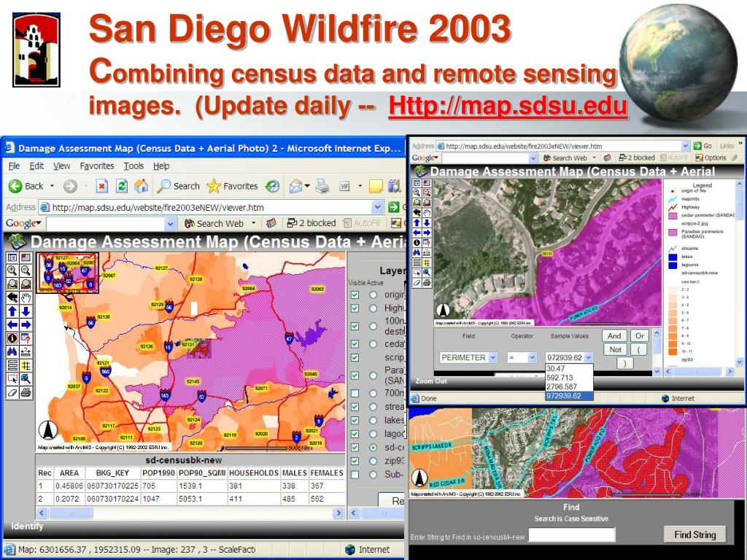747x560 pixels.
Task: Pan map east with right arrow, left toolbar
Action: pos(26,324)
